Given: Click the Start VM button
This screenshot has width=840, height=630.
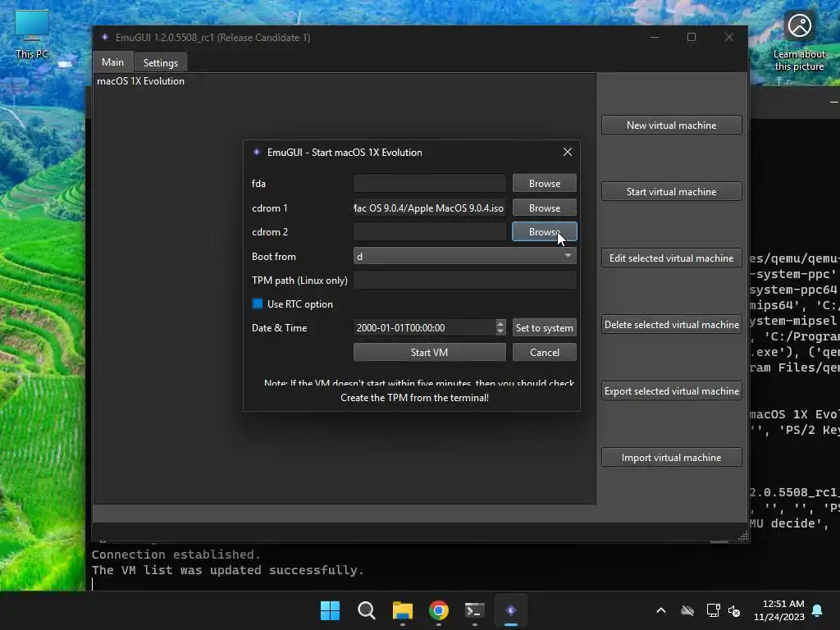Looking at the screenshot, I should pos(429,352).
